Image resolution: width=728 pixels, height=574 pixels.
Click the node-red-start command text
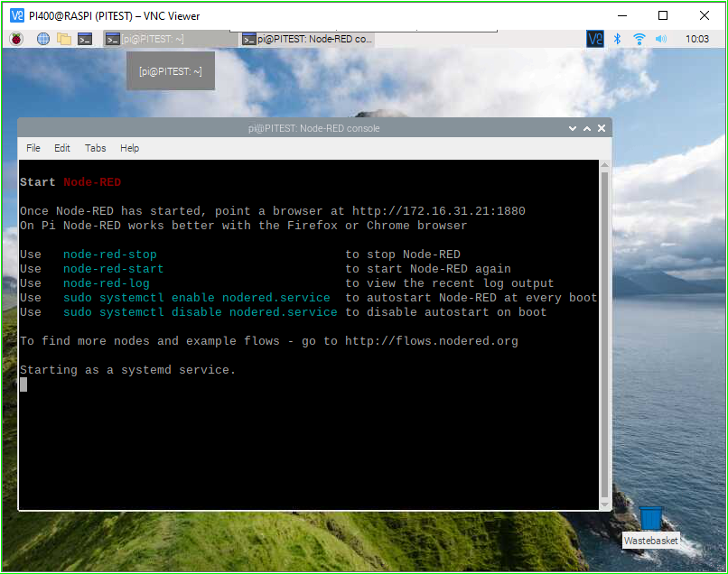[x=113, y=269]
